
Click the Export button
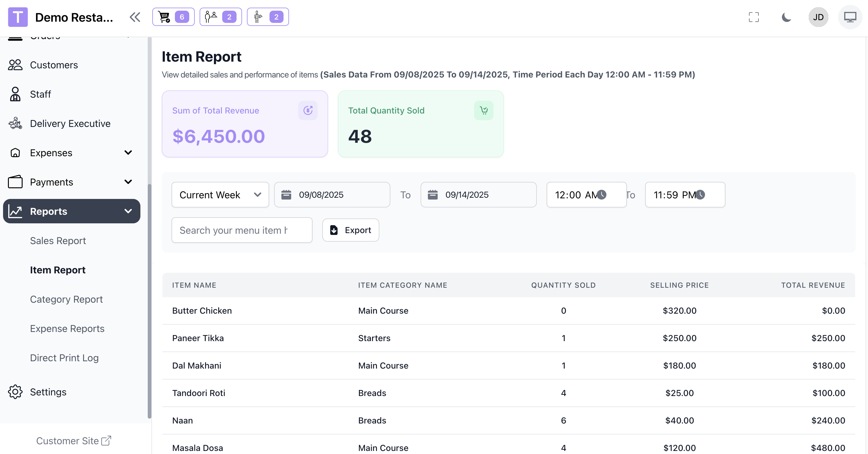pos(350,230)
